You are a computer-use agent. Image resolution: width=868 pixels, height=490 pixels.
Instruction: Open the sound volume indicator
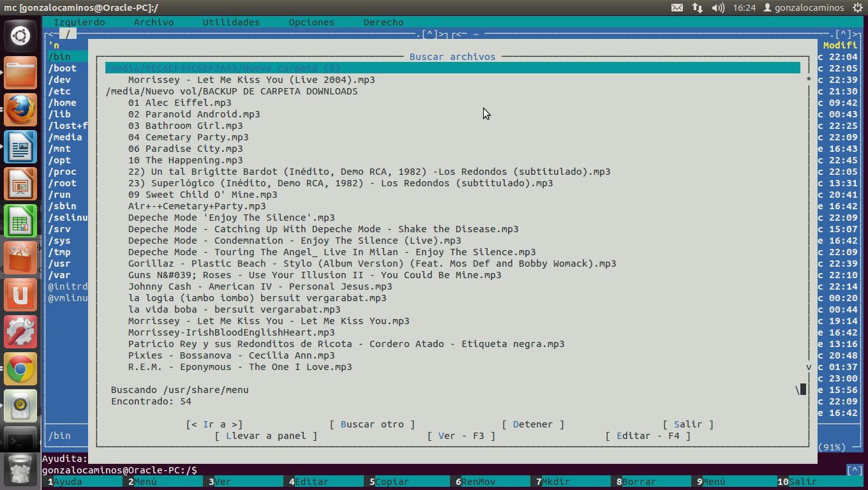pos(718,8)
